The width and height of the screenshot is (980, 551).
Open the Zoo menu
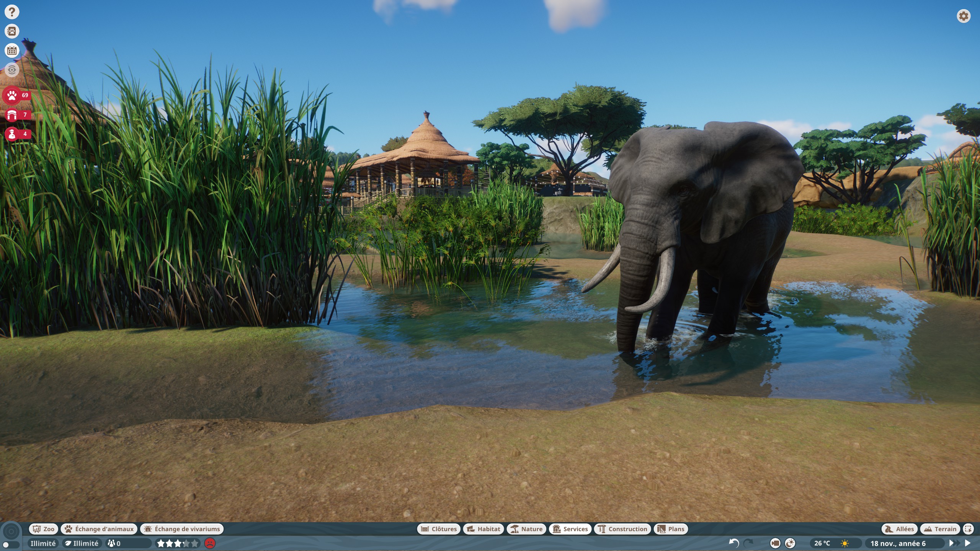coord(43,529)
